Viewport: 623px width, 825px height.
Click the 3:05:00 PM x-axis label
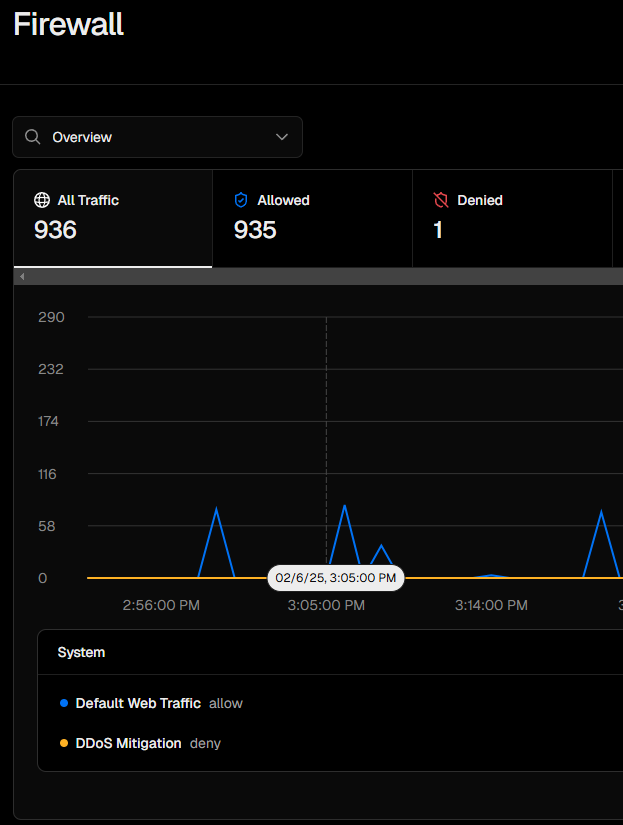(326, 605)
